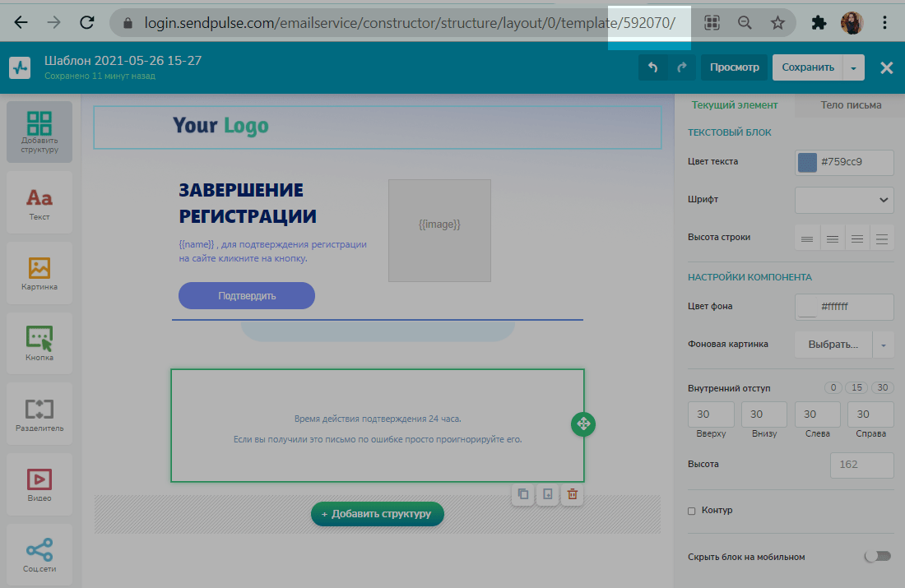The width and height of the screenshot is (905, 588).
Task: Click the Просмотр preview button
Action: [x=734, y=67]
